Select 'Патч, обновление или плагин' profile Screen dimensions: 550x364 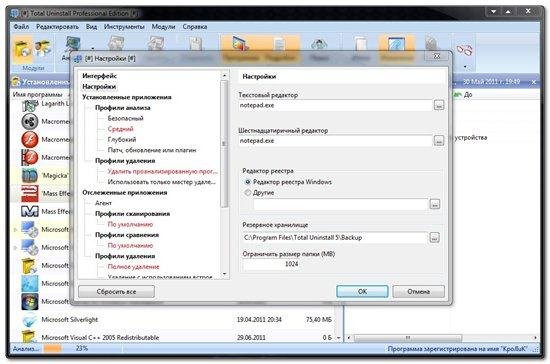(152, 150)
